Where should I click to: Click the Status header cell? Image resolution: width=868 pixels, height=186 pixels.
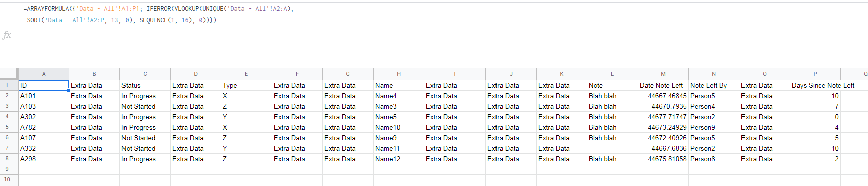pos(145,85)
